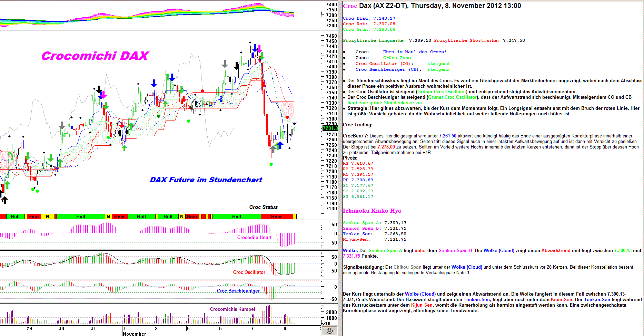This screenshot has height=336, width=644.
Task: Click the Croc Oscillator indicator label
Action: click(x=249, y=272)
